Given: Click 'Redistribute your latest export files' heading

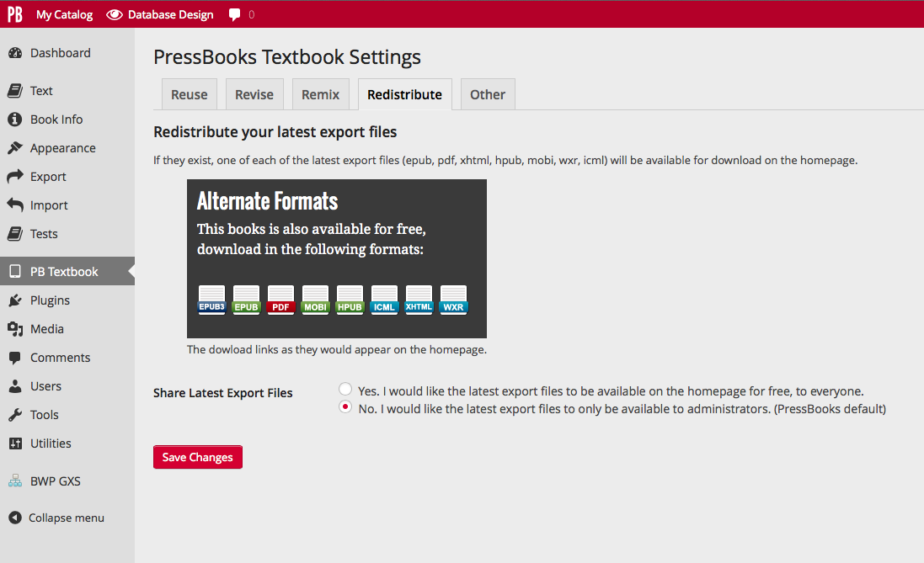Looking at the screenshot, I should (275, 132).
